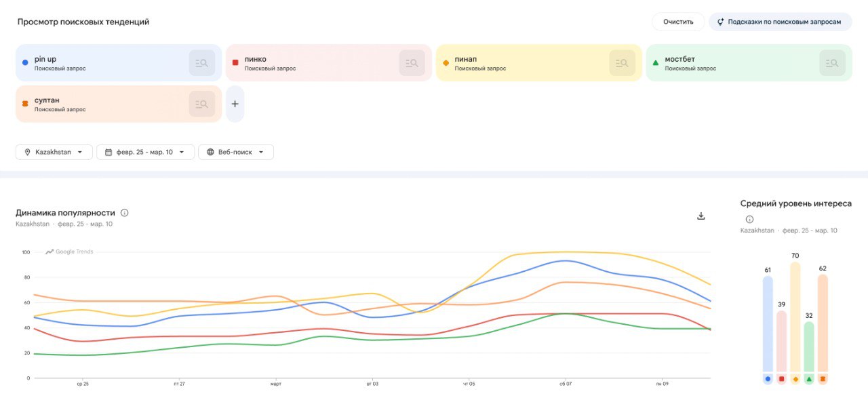Click search icon in 'султан' term card
Viewport: 868px width, 400px height.
(201, 104)
